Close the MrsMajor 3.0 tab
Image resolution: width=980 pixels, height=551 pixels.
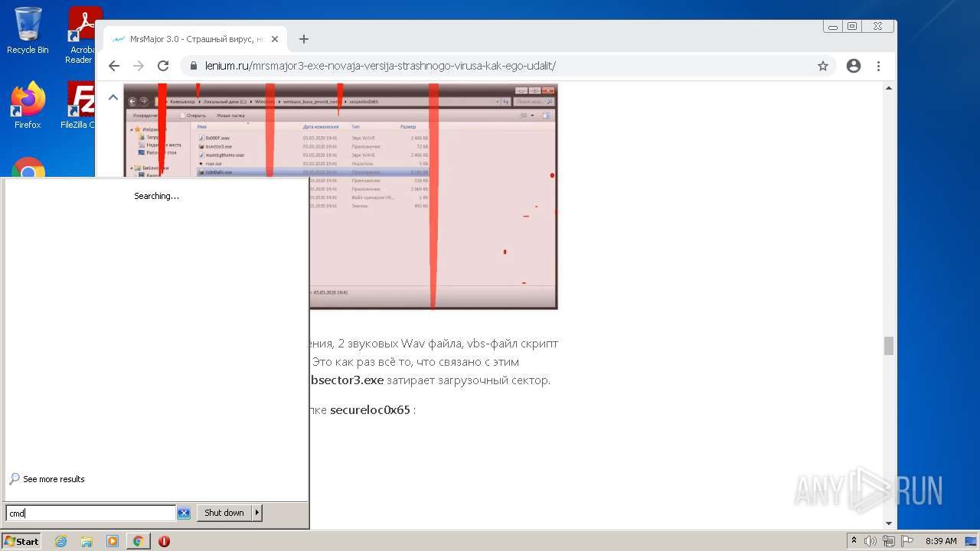pyautogui.click(x=275, y=39)
